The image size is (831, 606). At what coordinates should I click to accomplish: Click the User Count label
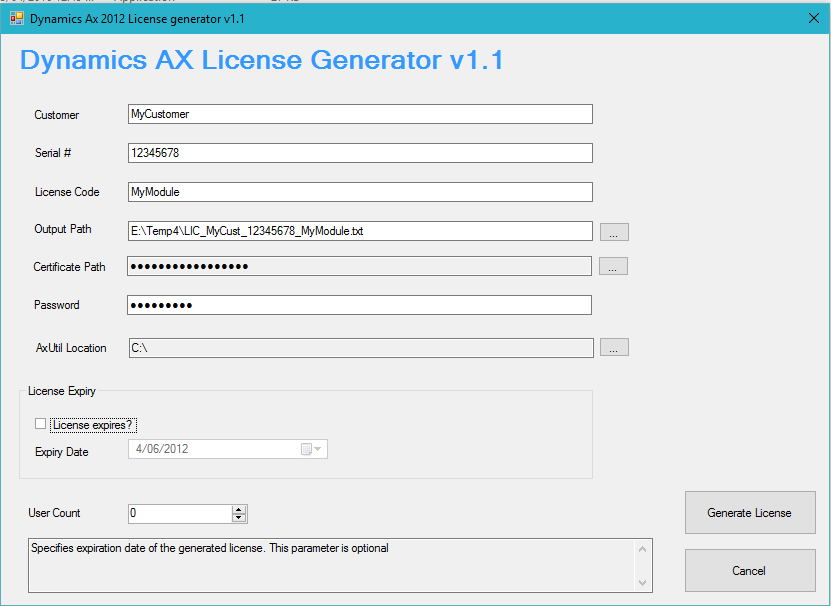point(54,513)
